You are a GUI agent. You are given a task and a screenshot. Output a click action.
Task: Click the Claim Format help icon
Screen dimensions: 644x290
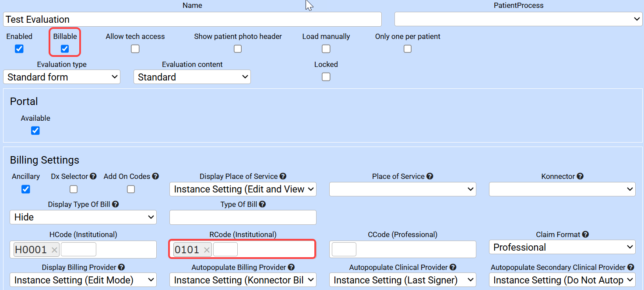click(x=585, y=234)
